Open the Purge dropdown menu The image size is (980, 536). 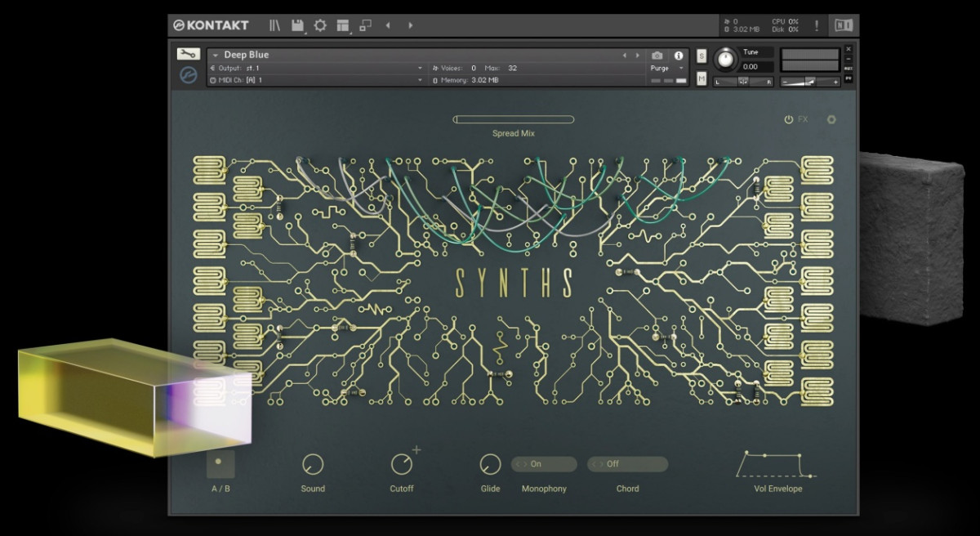[x=667, y=69]
